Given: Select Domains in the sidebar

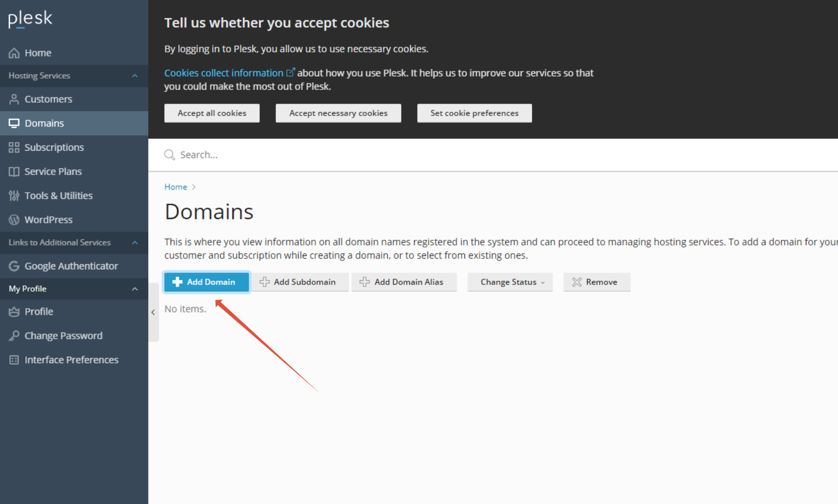Looking at the screenshot, I should [x=74, y=123].
